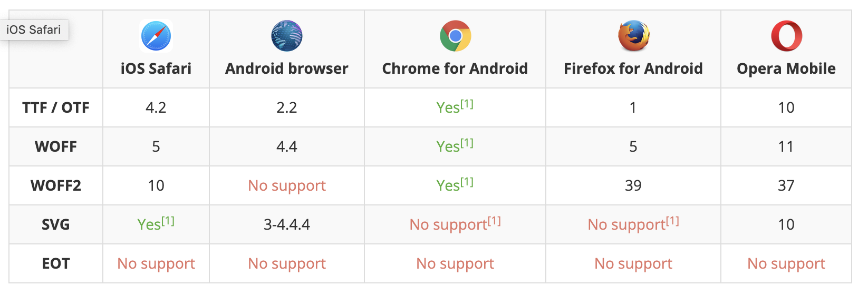Screen dimensions: 868x295
Task: Select the Chrome for Android header text
Action: 455,68
